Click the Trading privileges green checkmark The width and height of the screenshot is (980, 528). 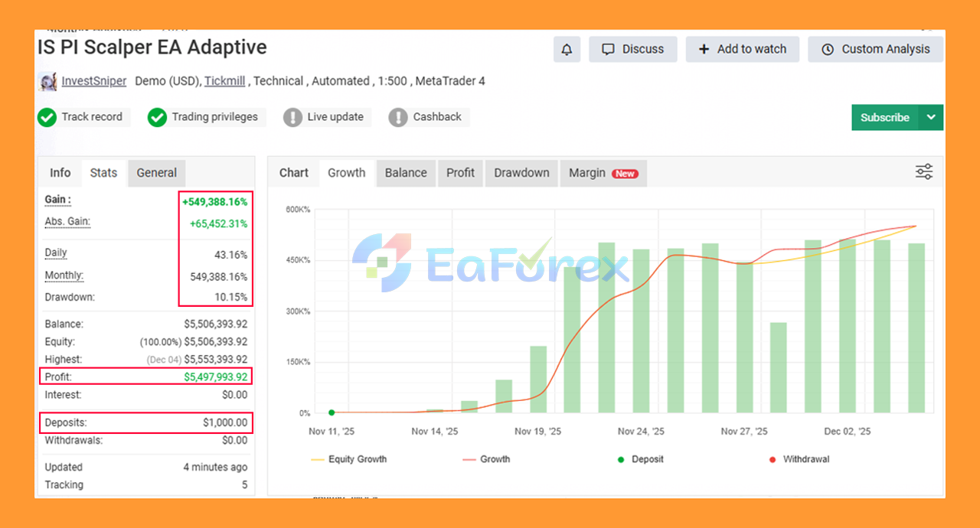coord(157,117)
